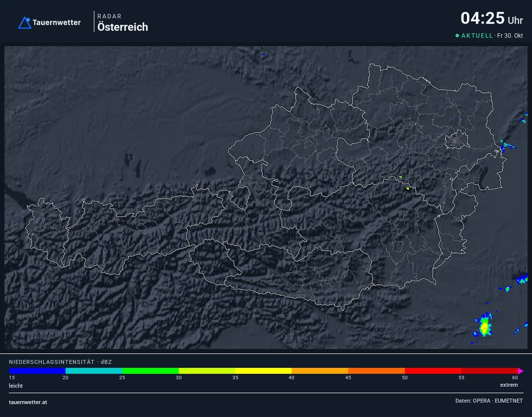Click the orange 40-45 dBZ swatch
The image size is (532, 417).
tap(320, 371)
